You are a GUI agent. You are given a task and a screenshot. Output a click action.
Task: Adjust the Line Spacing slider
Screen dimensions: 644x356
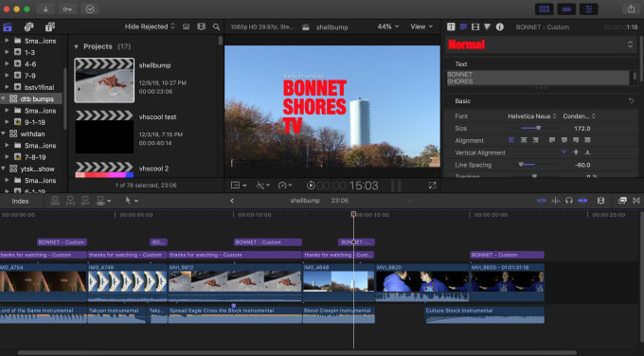(x=521, y=165)
